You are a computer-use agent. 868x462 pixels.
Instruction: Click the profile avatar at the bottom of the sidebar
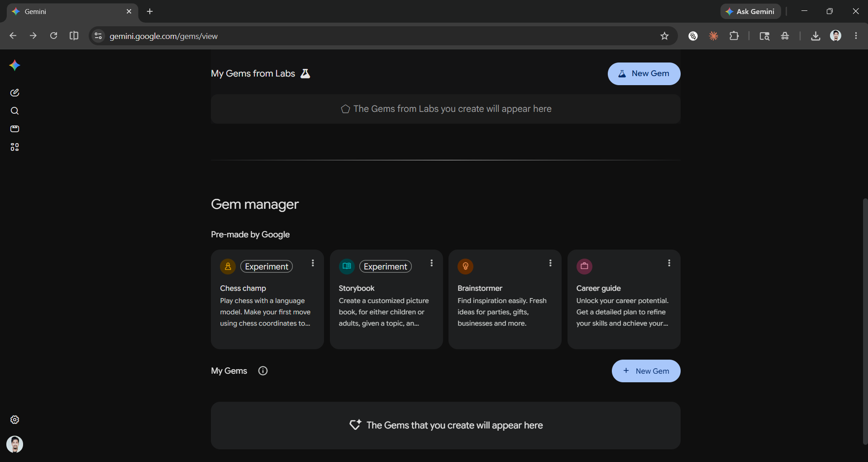[x=14, y=444]
